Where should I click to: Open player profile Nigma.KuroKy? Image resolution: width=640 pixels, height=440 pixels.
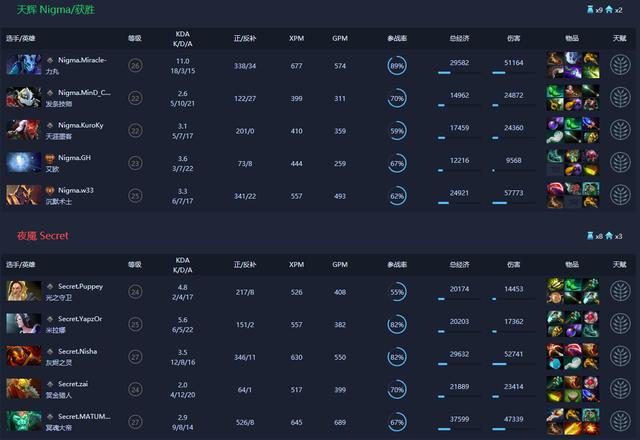coord(80,125)
